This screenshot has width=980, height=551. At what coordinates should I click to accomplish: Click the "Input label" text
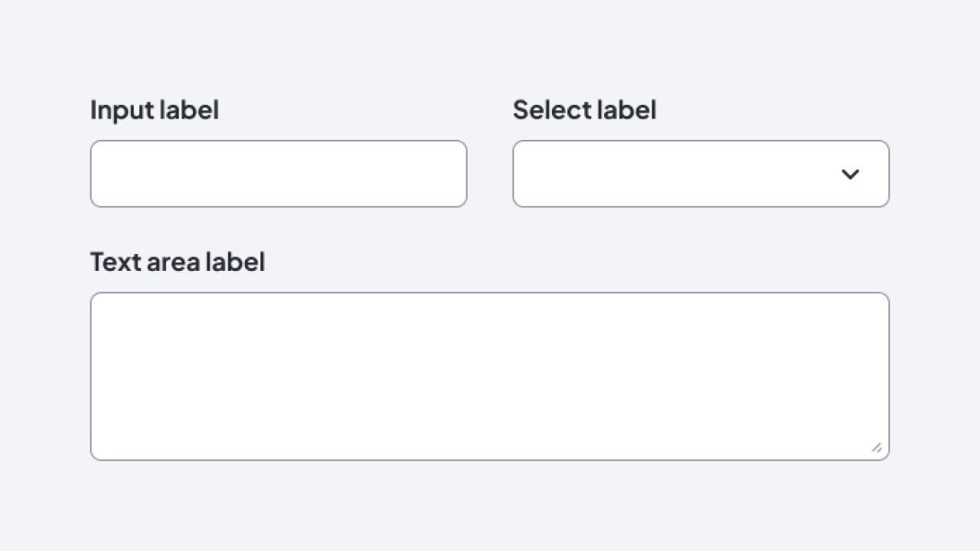[155, 110]
